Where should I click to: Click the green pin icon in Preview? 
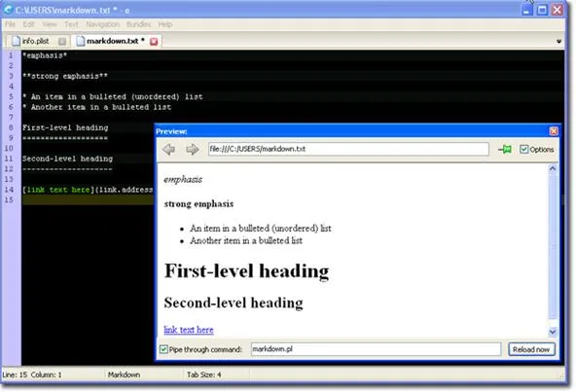(x=505, y=149)
